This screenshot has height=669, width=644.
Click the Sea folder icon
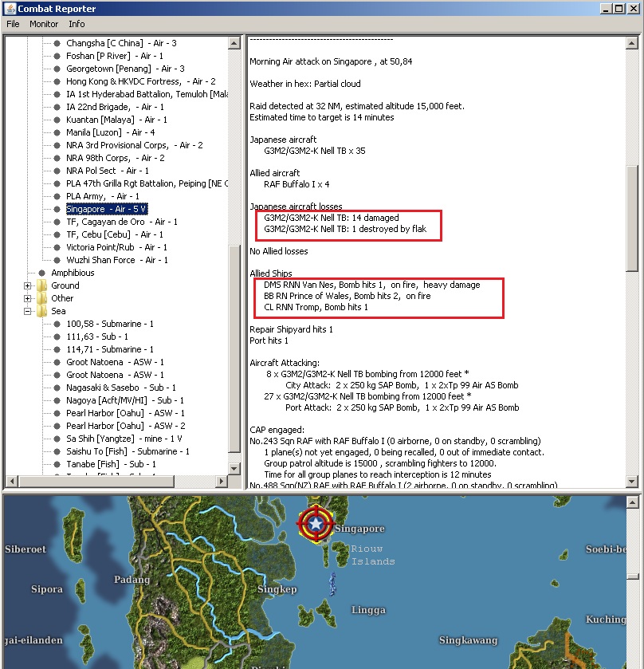(41, 311)
